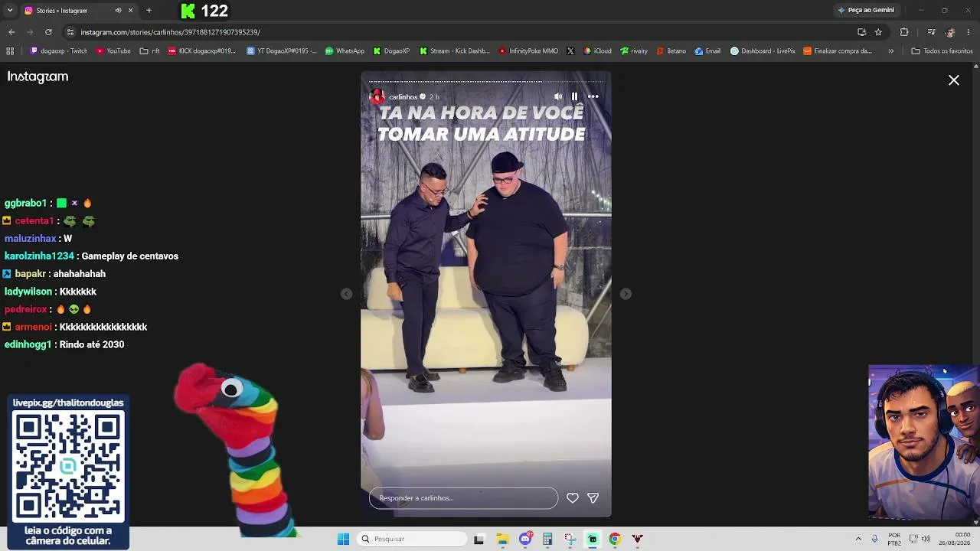Select the 'Stories • Instagram' tab
The image size is (980, 551).
78,11
